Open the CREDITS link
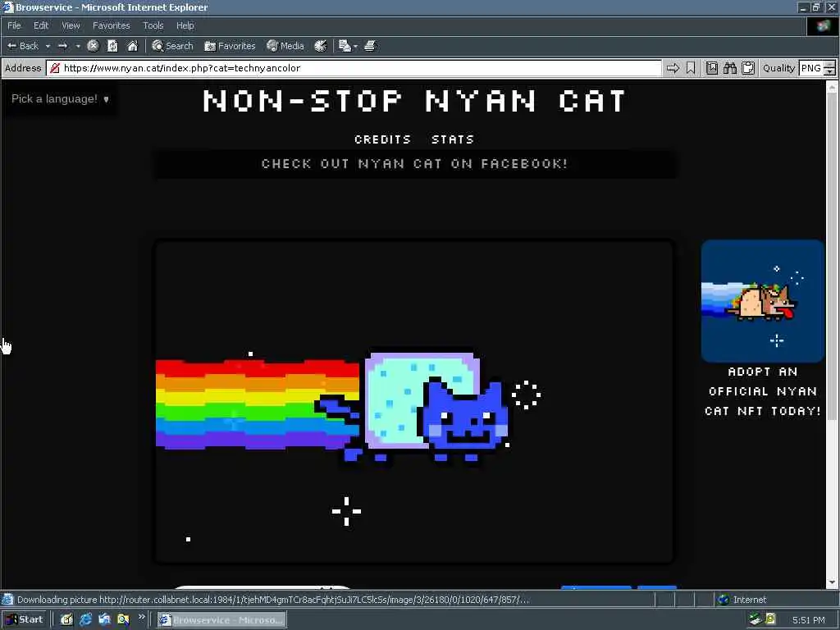The height and width of the screenshot is (630, 840). click(x=382, y=139)
